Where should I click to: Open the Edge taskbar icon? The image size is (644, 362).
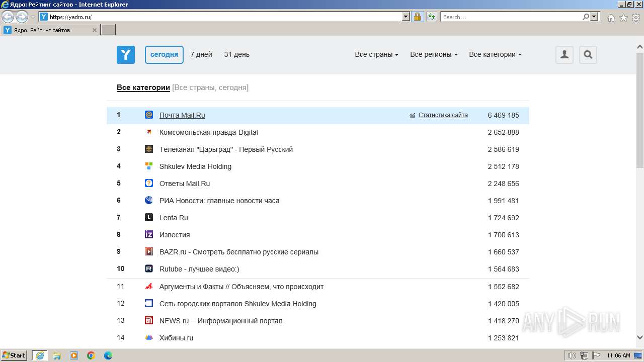[108, 355]
